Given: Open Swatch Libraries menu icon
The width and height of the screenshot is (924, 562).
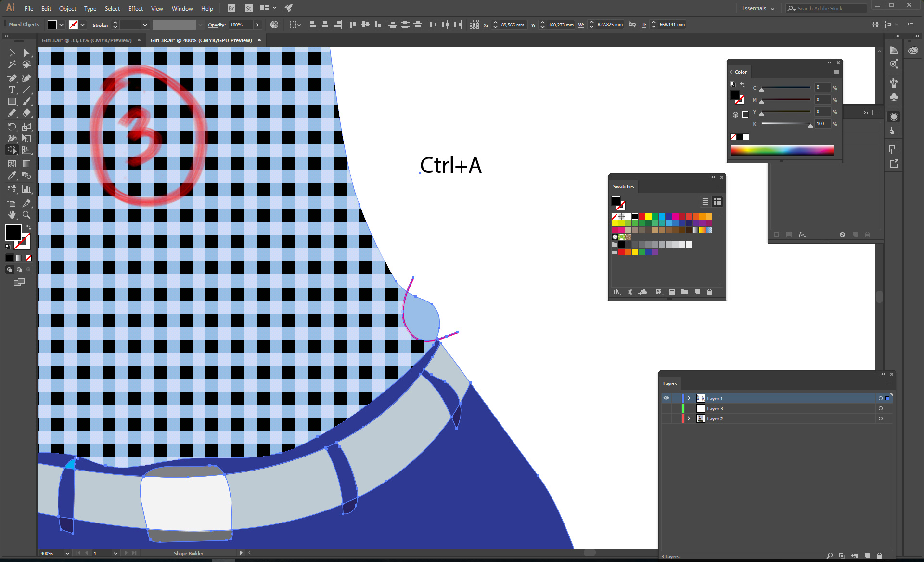Looking at the screenshot, I should click(617, 292).
